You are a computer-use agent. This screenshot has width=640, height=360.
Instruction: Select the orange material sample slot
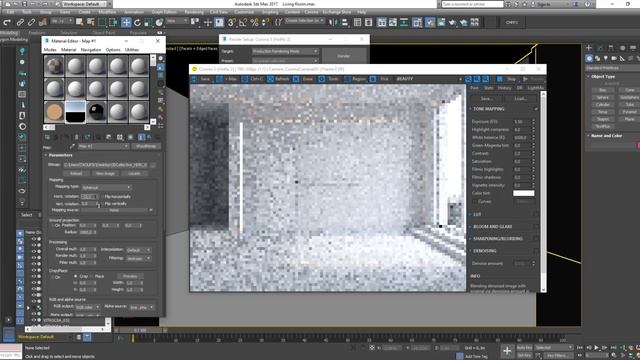pyautogui.click(x=54, y=112)
